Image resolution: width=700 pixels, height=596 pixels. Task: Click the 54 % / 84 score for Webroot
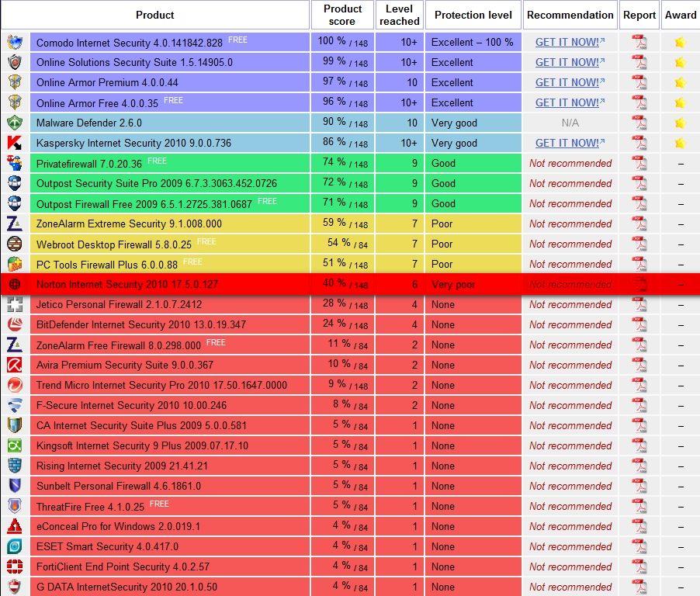click(x=342, y=244)
